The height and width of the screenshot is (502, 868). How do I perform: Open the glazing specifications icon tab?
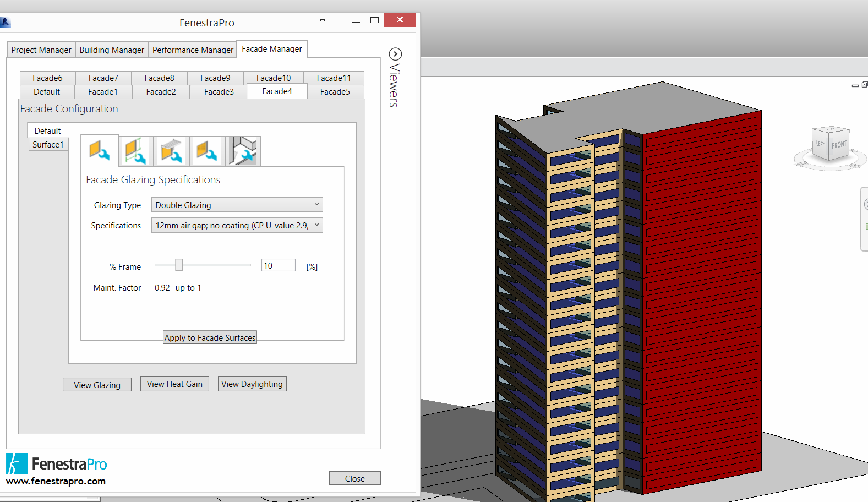100,150
